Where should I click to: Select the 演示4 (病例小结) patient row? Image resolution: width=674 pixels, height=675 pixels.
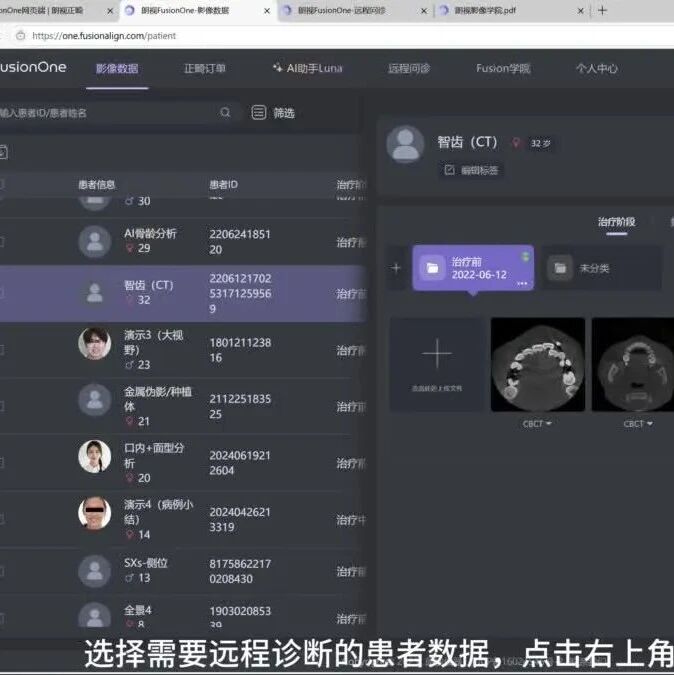tap(183, 519)
